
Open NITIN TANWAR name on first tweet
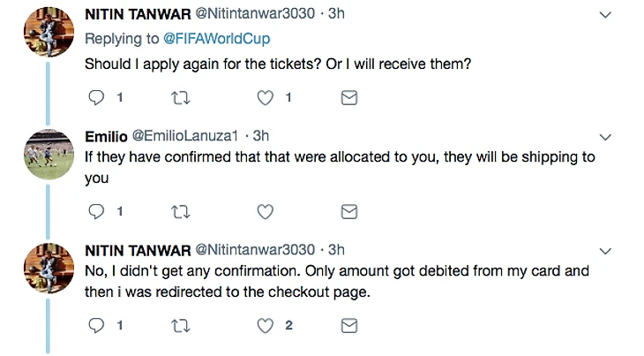point(132,15)
